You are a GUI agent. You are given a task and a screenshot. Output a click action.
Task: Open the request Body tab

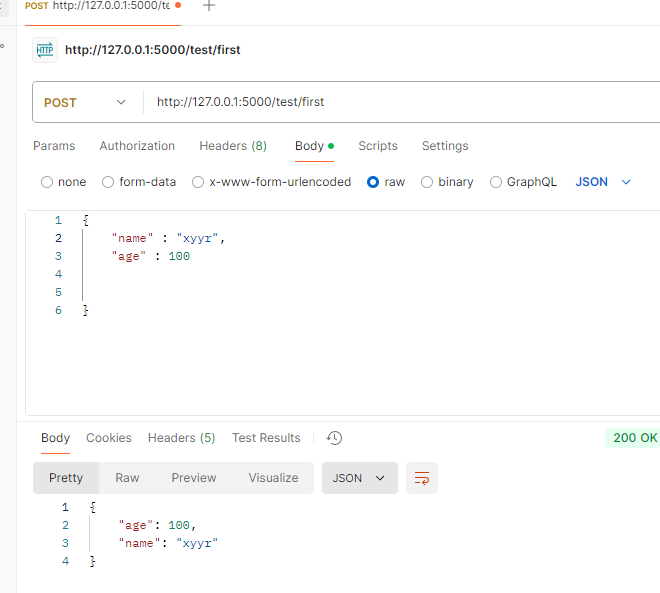pyautogui.click(x=314, y=146)
